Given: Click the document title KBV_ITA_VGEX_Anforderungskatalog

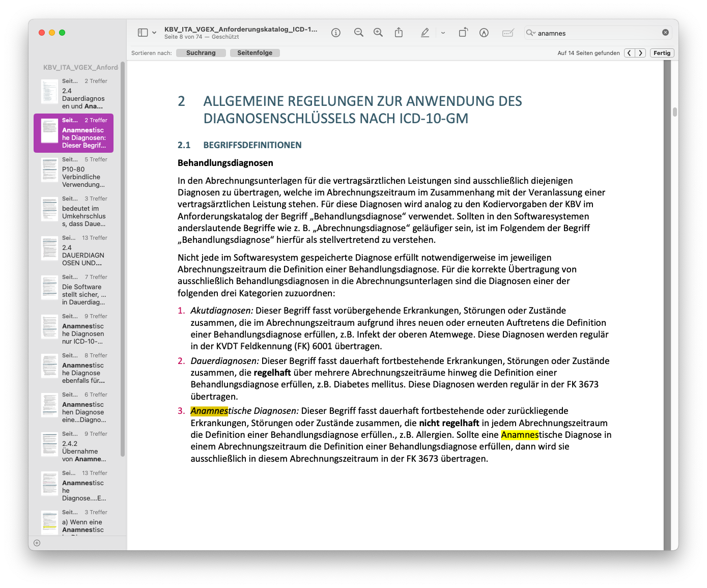Looking at the screenshot, I should 241,29.
